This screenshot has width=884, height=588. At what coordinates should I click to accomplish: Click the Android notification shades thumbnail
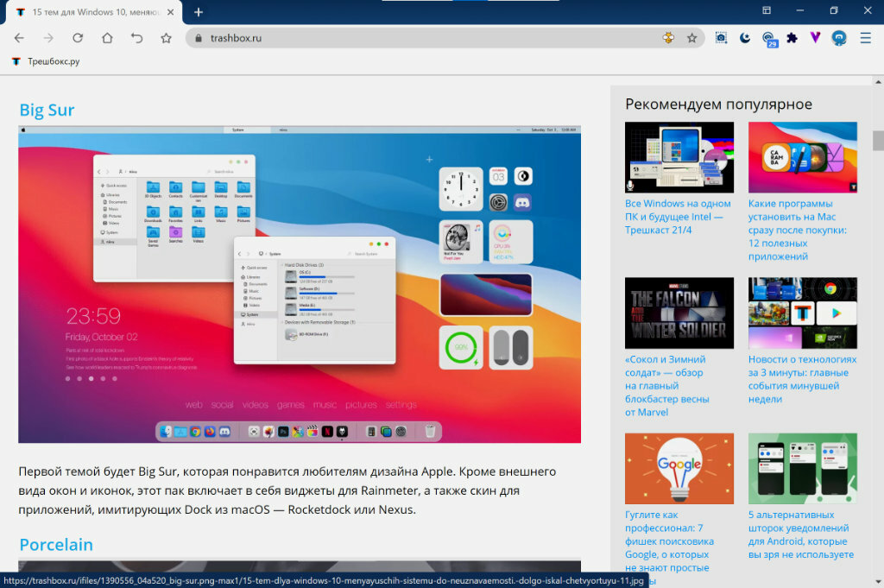coord(803,469)
